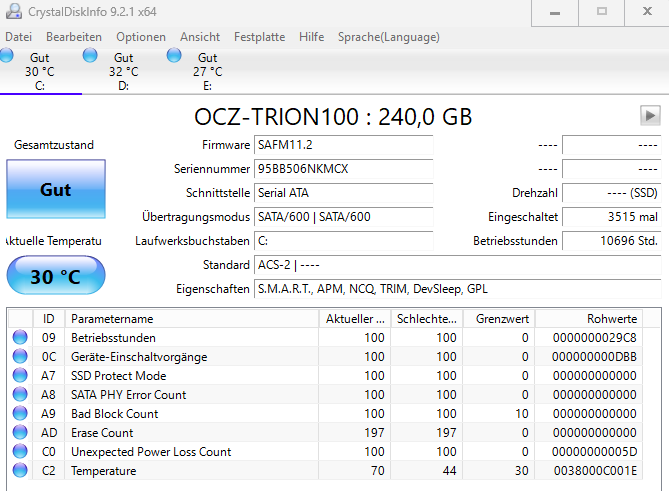Close the CrystalDiskInfo window
The width and height of the screenshot is (669, 491).
(x=647, y=12)
